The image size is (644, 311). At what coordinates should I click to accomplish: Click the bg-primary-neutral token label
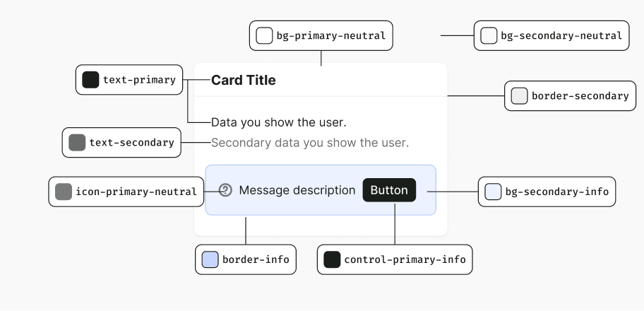point(331,36)
